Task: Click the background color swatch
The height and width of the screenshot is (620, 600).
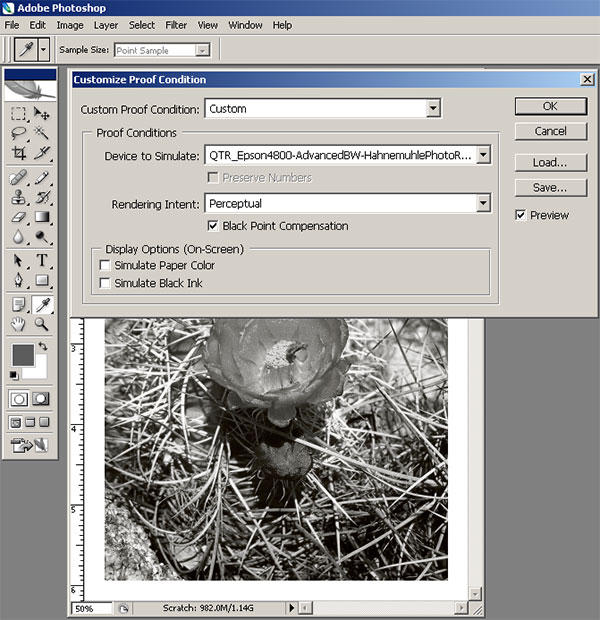Action: (39, 370)
